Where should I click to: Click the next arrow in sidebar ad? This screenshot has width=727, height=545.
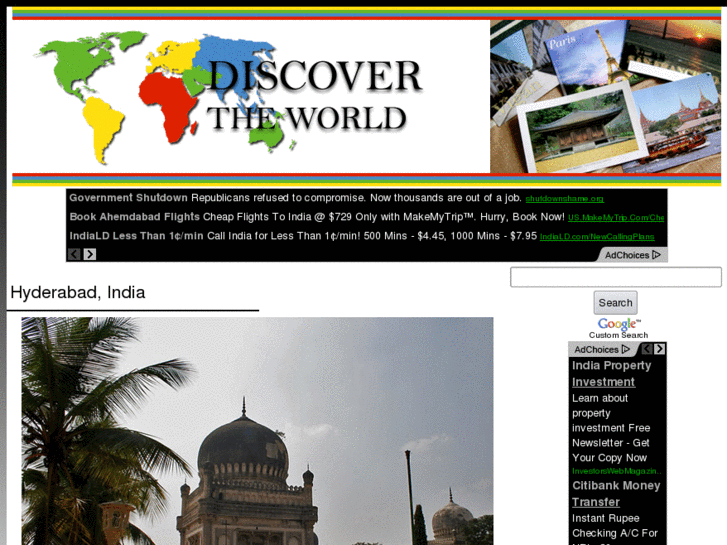(x=660, y=349)
